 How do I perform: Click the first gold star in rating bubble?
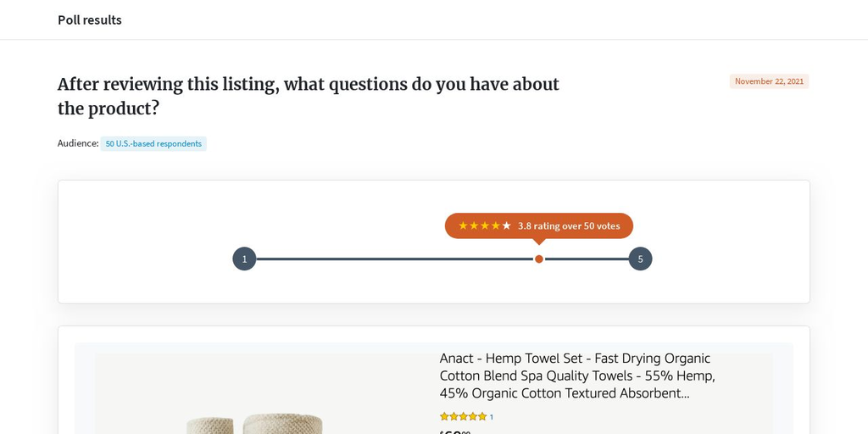(x=464, y=225)
